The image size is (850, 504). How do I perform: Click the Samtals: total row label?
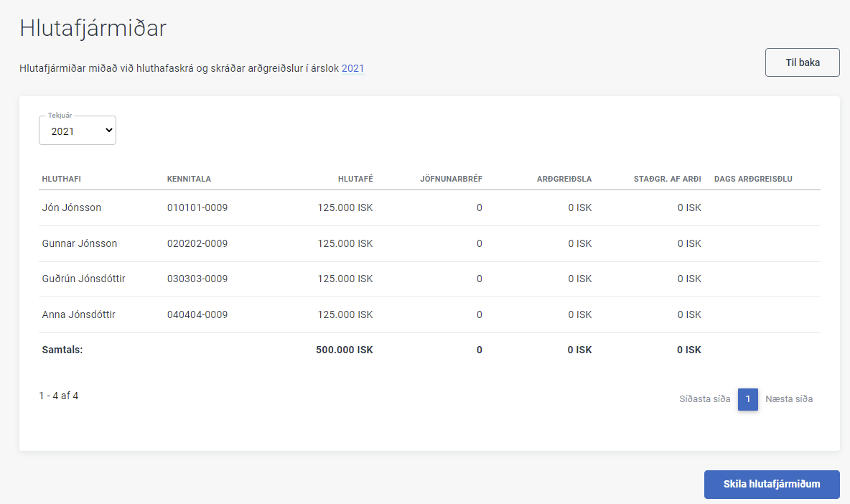[62, 350]
